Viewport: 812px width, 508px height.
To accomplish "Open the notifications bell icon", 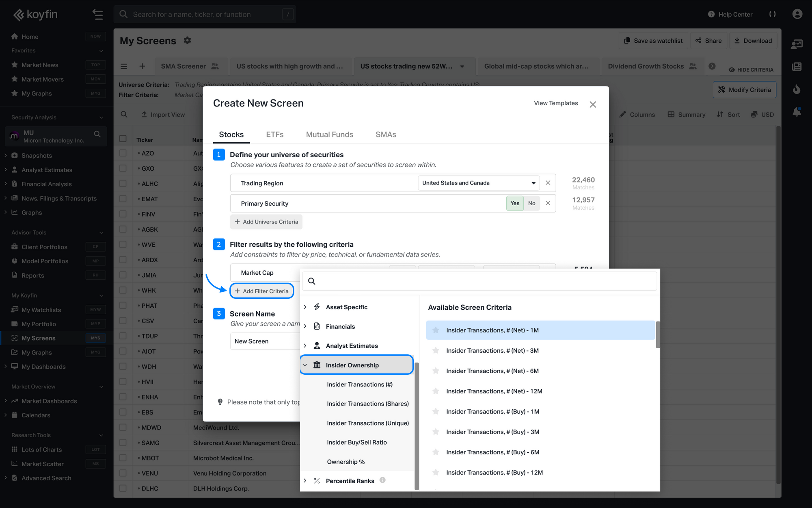I will click(x=797, y=112).
